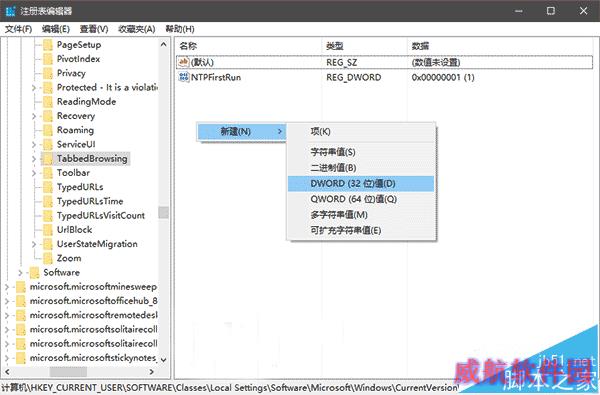Click the TypedURLsVisitCount folder icon
Viewport: 600px width, 395px height.
[x=47, y=216]
